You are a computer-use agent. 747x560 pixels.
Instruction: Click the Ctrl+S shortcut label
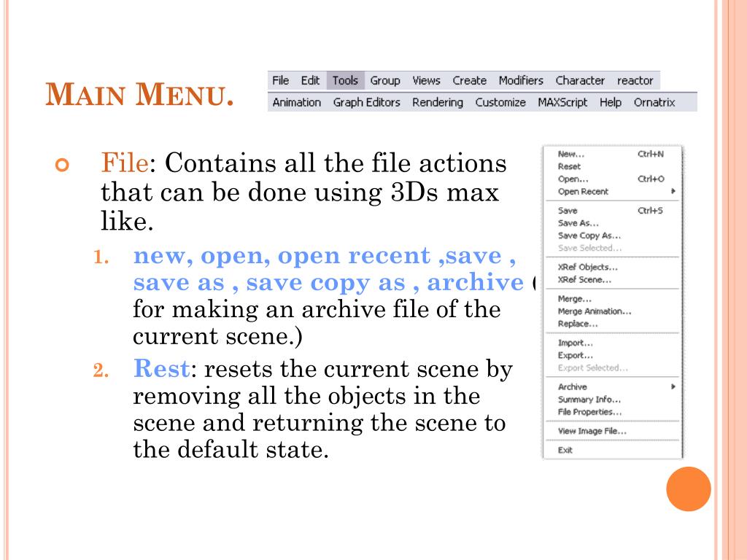650,211
